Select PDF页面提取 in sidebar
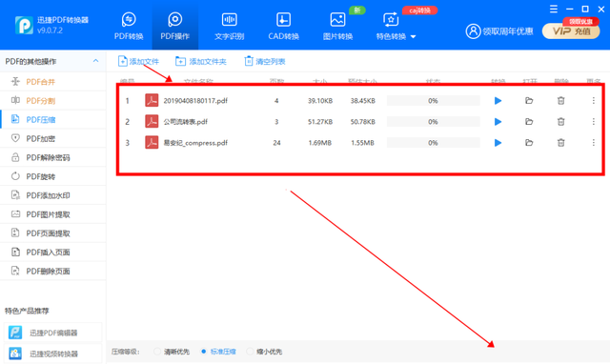Viewport: 610px width, 364px height. click(53, 233)
